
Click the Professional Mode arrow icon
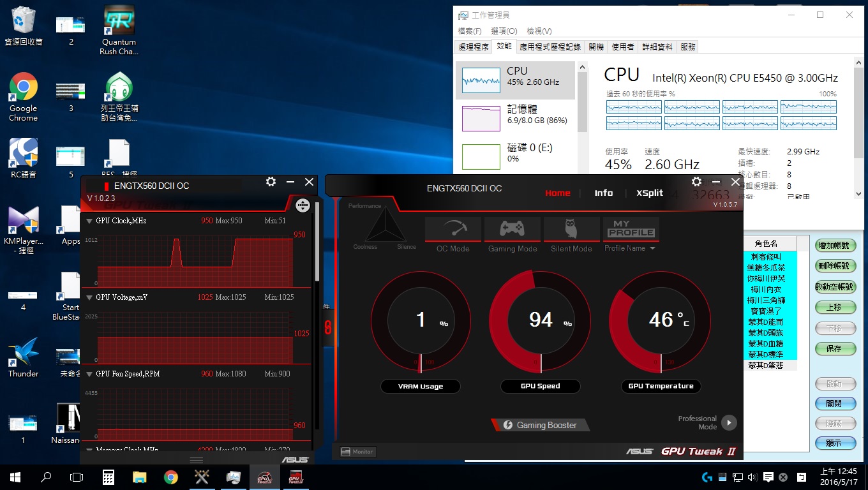pos(729,422)
